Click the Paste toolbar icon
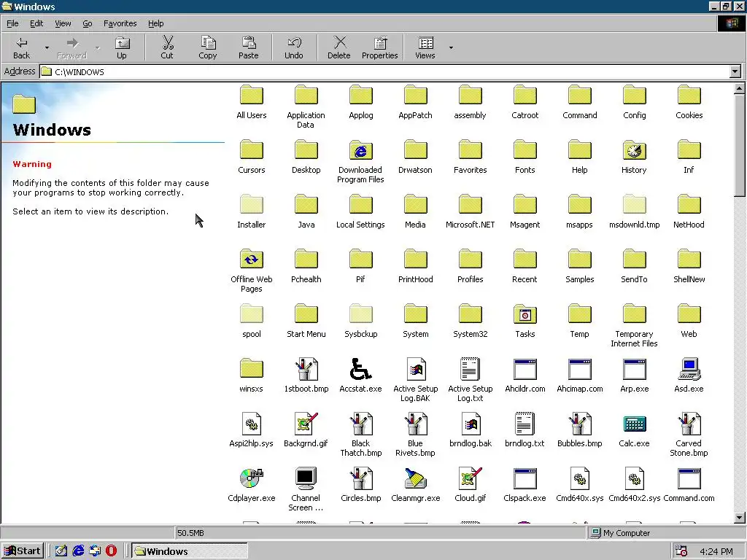 pyautogui.click(x=248, y=47)
